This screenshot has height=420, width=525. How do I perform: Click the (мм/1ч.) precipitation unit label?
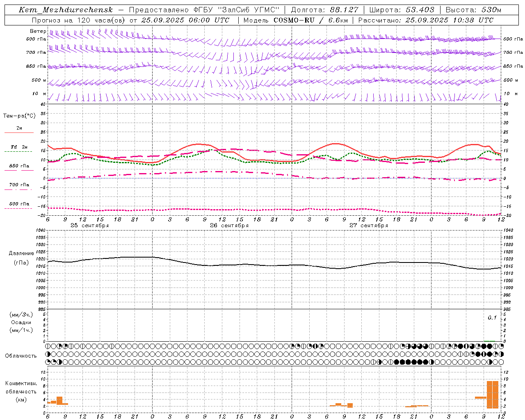(x=21, y=330)
